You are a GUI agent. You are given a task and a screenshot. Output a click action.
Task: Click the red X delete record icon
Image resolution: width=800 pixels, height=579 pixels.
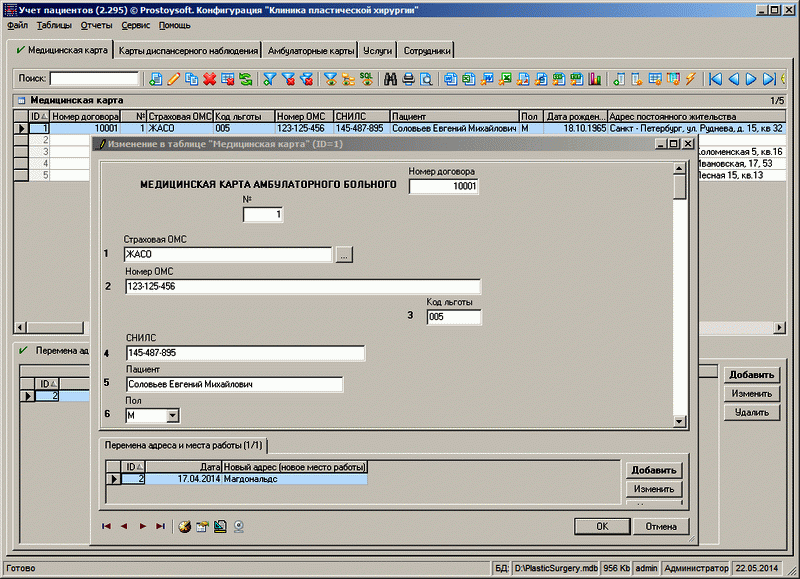click(210, 79)
